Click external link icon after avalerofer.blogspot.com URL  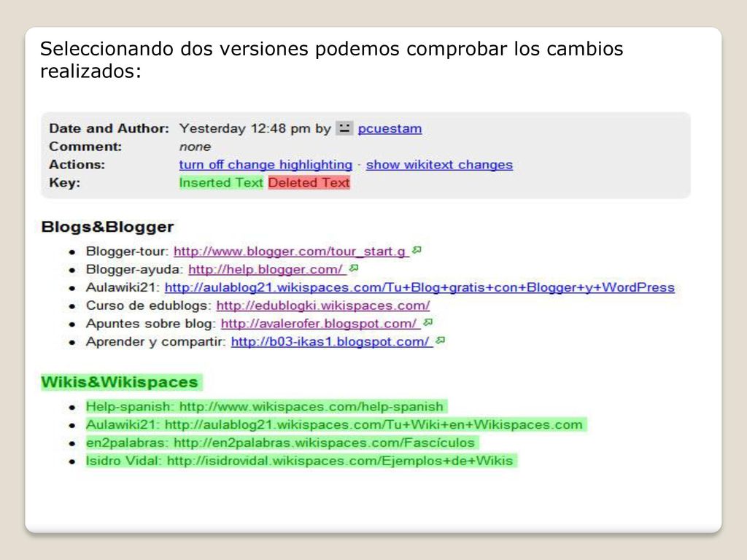(427, 322)
